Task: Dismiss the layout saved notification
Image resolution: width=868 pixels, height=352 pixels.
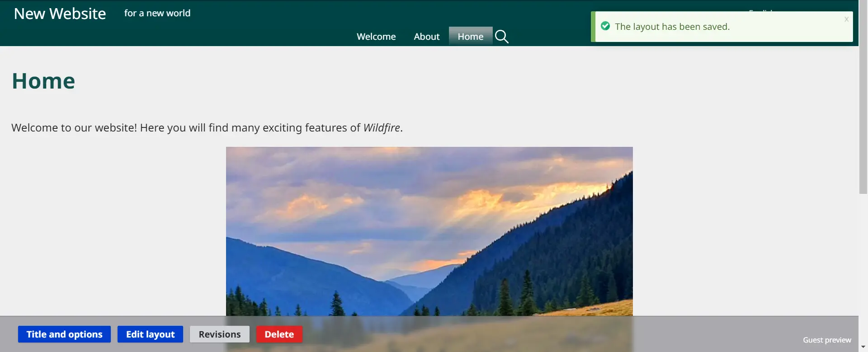Action: [846, 19]
